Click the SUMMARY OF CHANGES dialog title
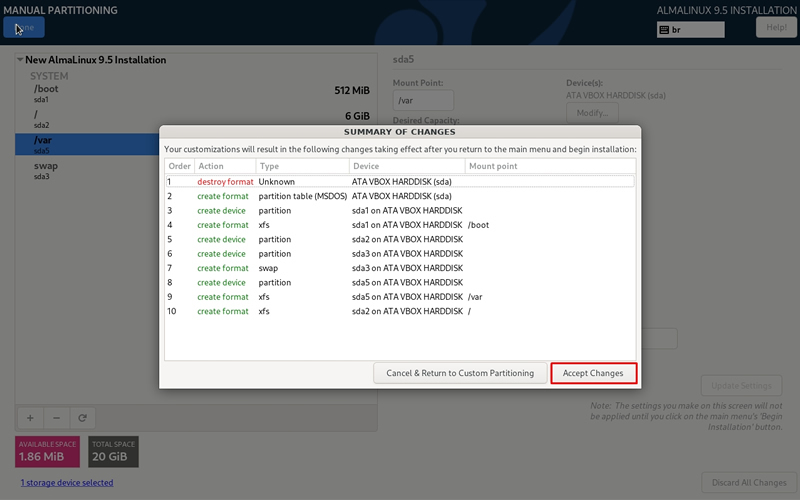Screen dimensions: 800x500 (x=399, y=132)
